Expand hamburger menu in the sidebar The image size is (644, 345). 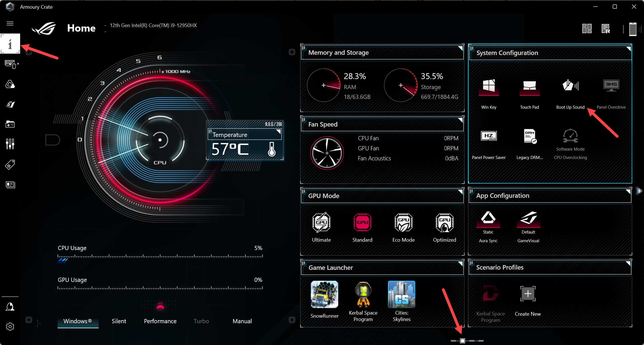coord(10,23)
